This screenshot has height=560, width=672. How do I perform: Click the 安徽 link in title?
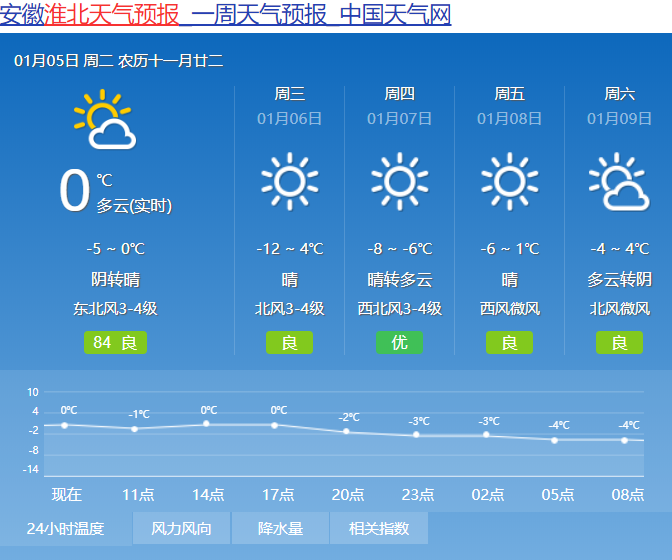[x=22, y=15]
